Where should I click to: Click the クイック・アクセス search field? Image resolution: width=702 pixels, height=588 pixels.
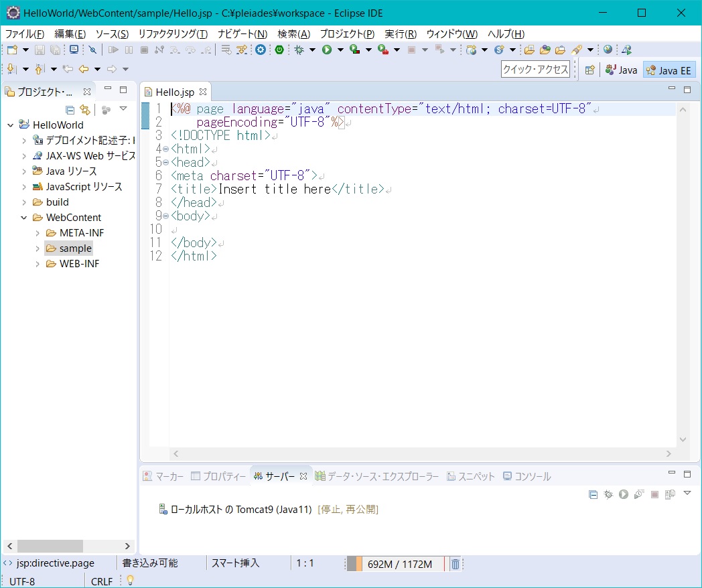(x=536, y=69)
